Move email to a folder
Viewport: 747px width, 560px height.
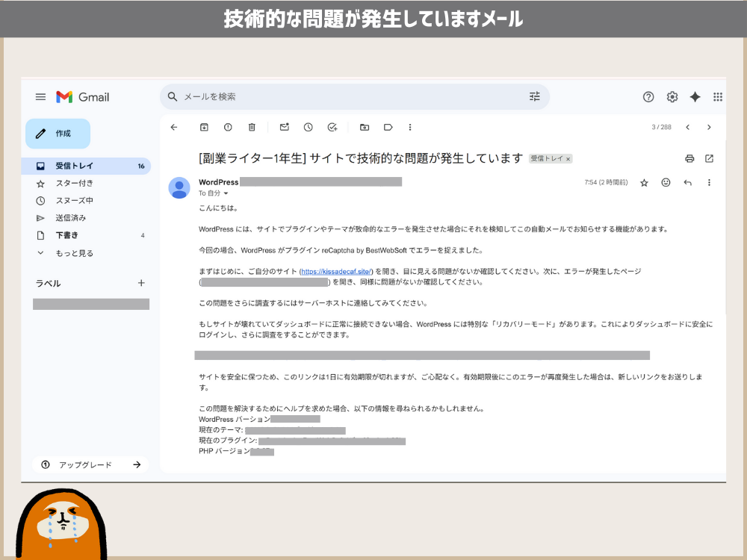(365, 127)
